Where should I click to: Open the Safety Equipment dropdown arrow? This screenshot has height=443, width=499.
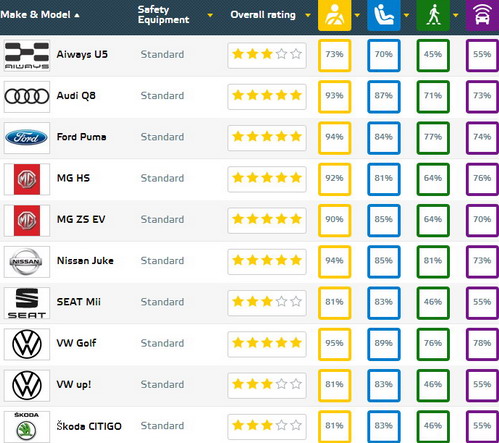[210, 15]
